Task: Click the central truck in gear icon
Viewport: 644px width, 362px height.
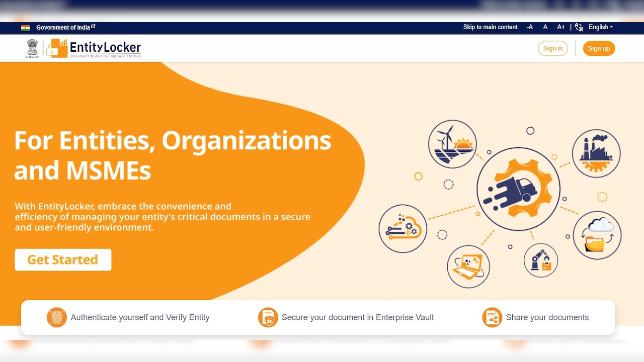Action: (x=518, y=189)
